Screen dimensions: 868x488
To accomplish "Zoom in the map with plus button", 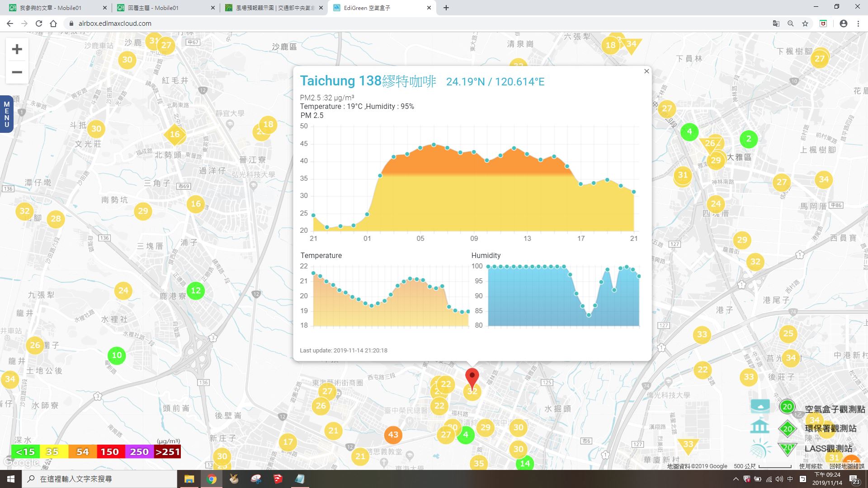I will click(17, 49).
